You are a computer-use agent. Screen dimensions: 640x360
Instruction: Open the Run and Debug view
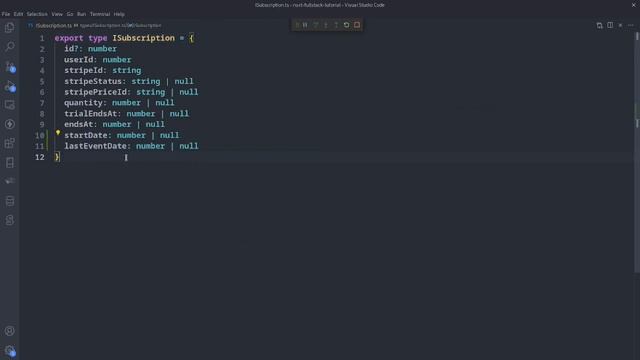9,86
